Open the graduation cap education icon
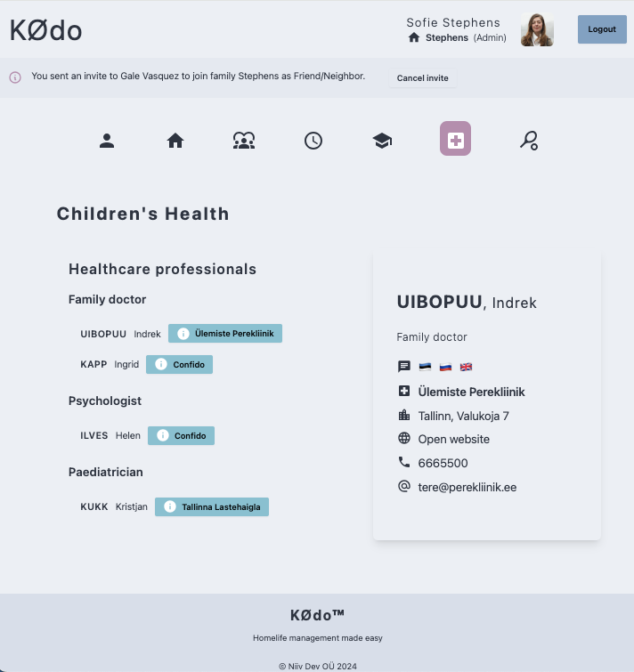634x672 pixels. 382,140
